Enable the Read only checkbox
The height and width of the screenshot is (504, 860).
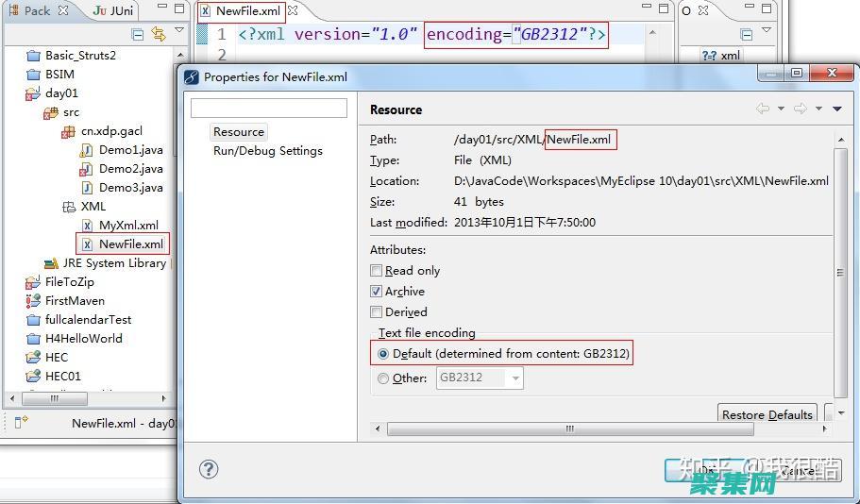tap(377, 271)
